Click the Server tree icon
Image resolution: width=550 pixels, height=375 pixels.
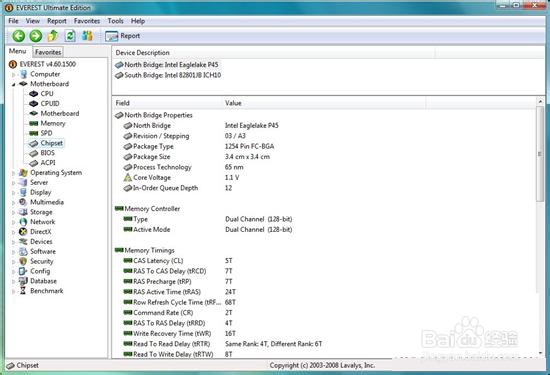pyautogui.click(x=23, y=182)
